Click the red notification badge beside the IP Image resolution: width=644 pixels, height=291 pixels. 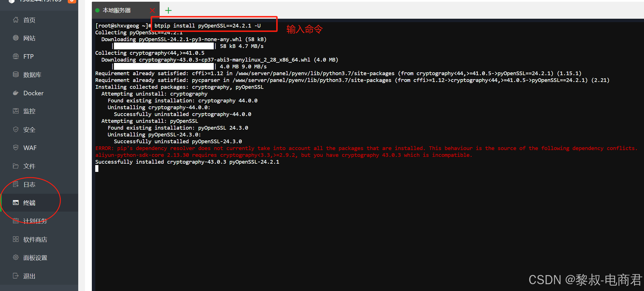72,2
